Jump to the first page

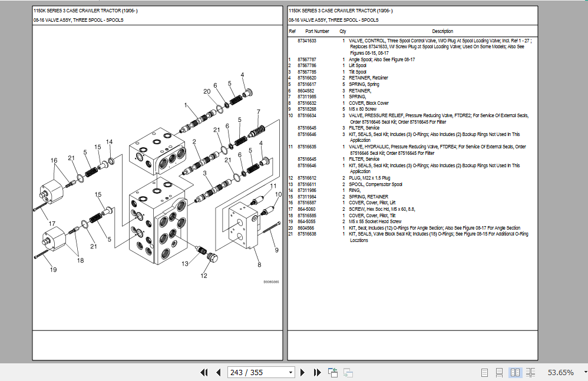tap(204, 372)
